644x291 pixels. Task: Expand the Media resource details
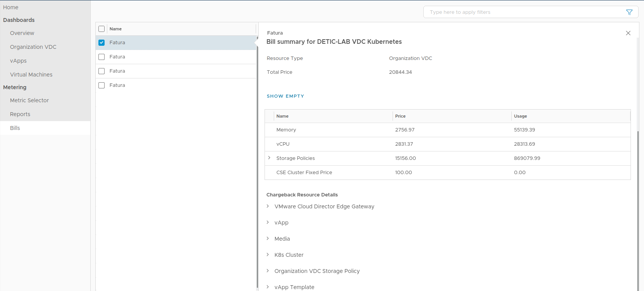[268, 239]
